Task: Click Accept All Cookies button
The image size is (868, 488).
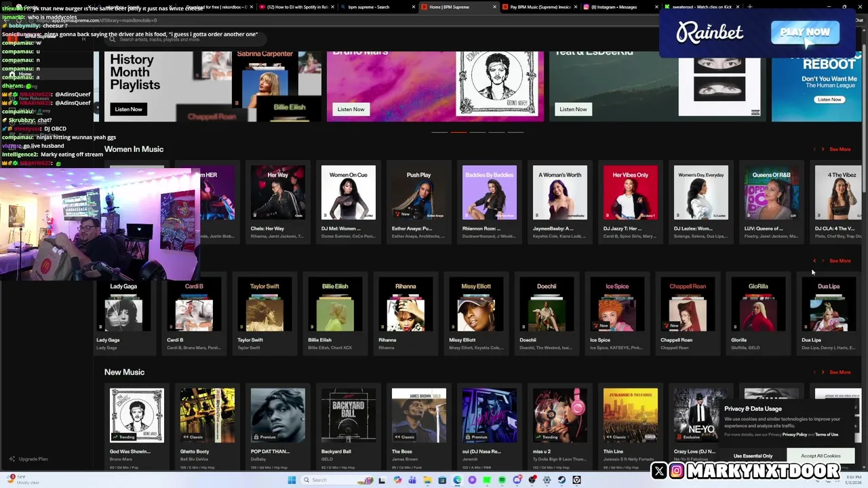Action: coord(820,456)
